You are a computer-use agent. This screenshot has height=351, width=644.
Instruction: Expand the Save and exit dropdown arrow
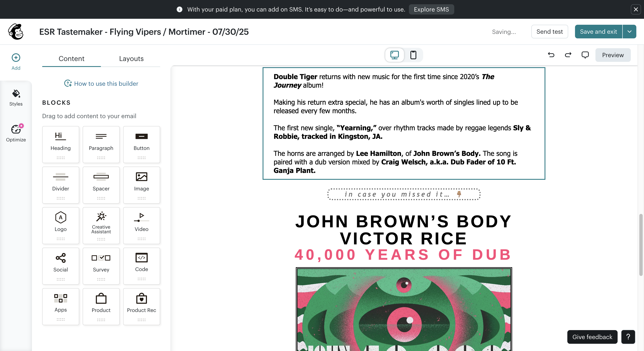630,32
